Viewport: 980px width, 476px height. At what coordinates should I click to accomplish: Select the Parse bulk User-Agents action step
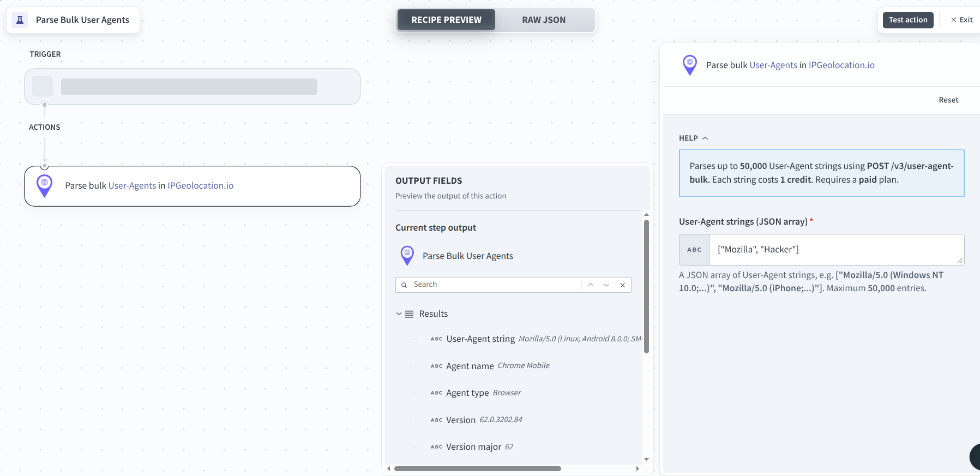[193, 186]
